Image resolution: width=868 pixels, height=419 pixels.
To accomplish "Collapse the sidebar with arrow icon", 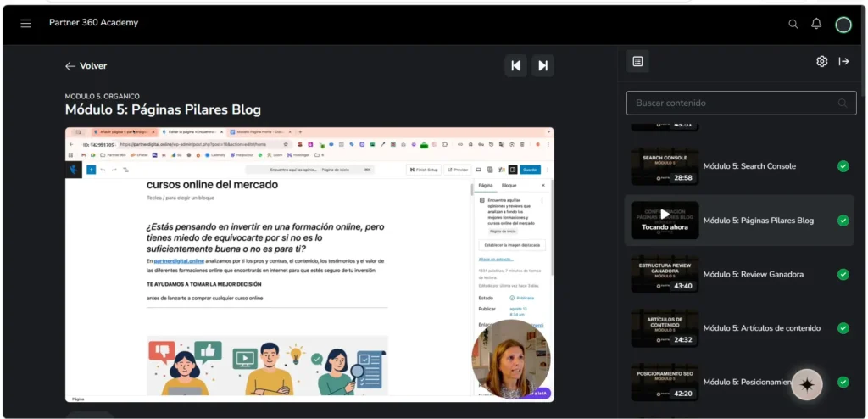I will 843,62.
